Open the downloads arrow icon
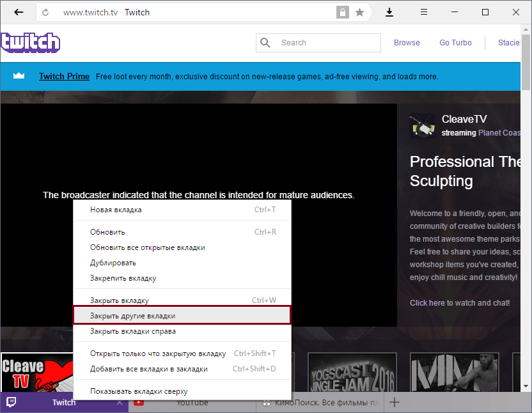 click(x=389, y=12)
